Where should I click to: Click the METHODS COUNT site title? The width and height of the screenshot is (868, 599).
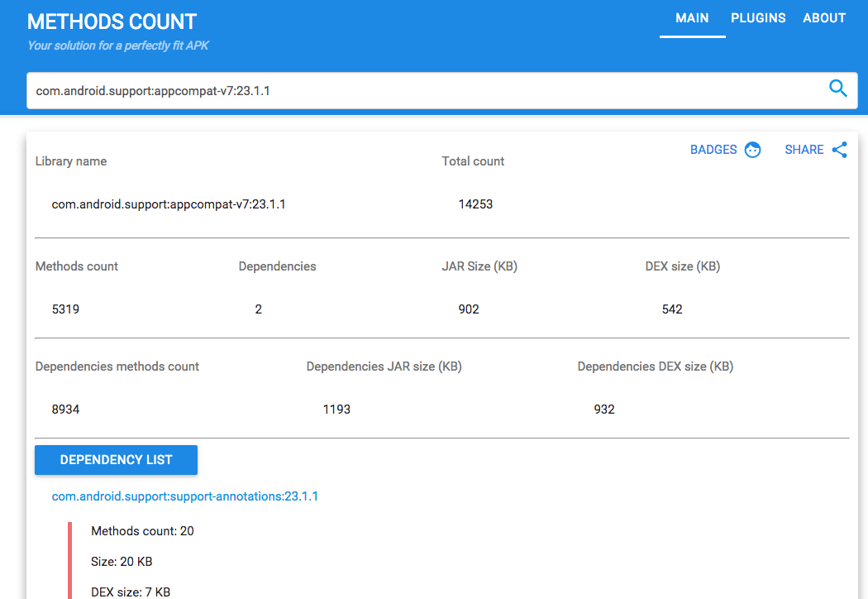click(112, 22)
